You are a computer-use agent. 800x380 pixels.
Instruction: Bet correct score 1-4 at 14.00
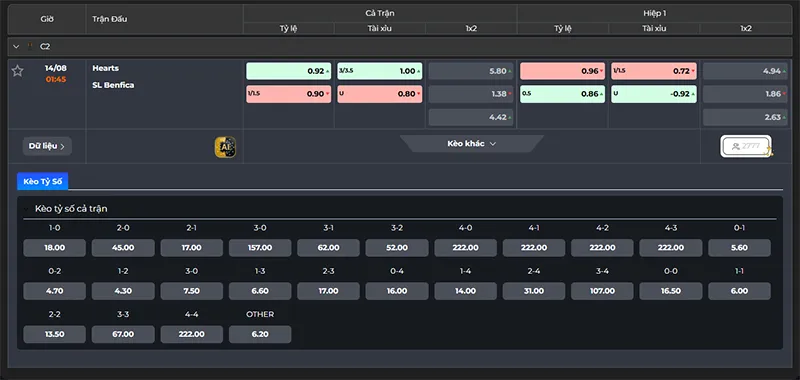465,291
